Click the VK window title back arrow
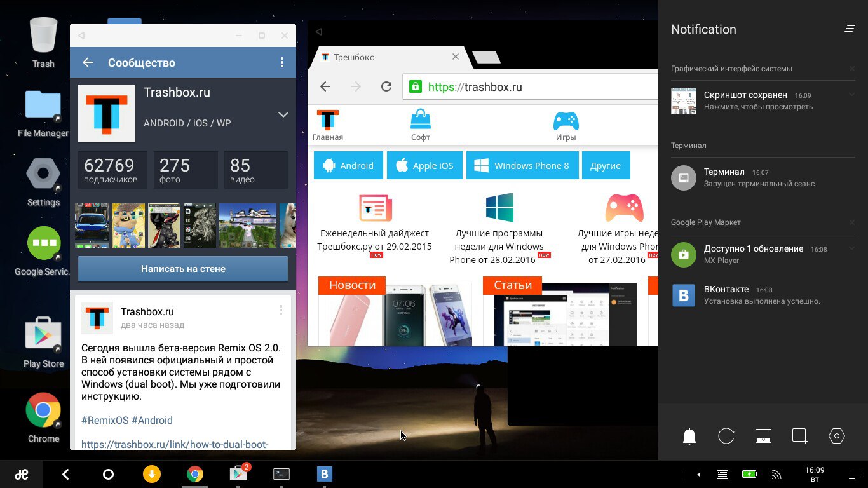The width and height of the screenshot is (868, 488). 81,36
